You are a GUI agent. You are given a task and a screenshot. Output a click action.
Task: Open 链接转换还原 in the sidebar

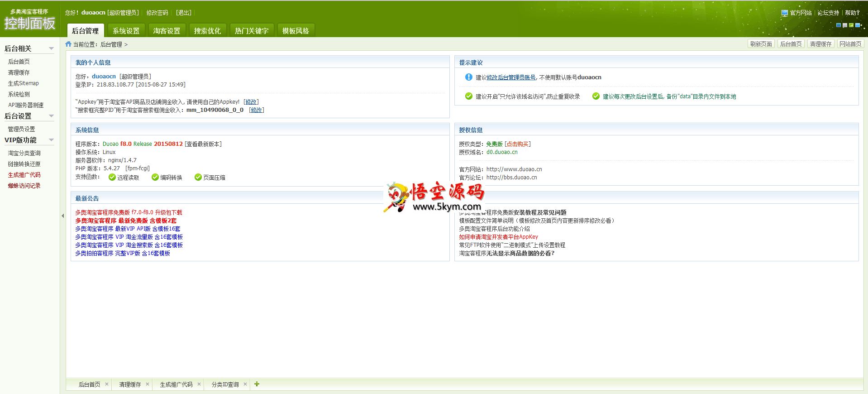(x=24, y=164)
